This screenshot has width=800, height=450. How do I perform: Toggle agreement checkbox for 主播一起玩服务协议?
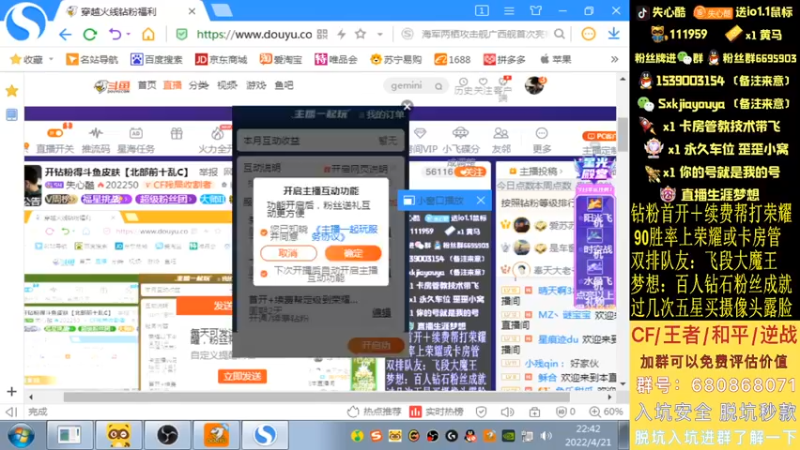(264, 233)
